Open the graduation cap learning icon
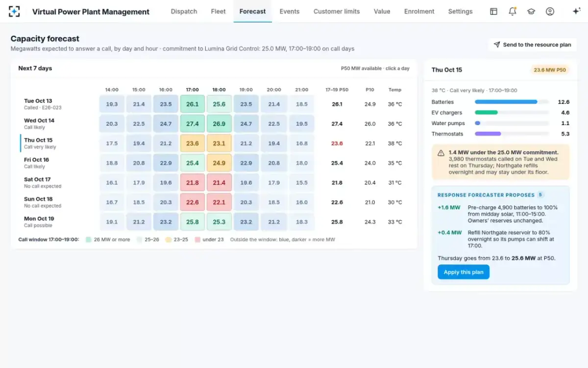The height and width of the screenshot is (368, 588). [x=531, y=11]
